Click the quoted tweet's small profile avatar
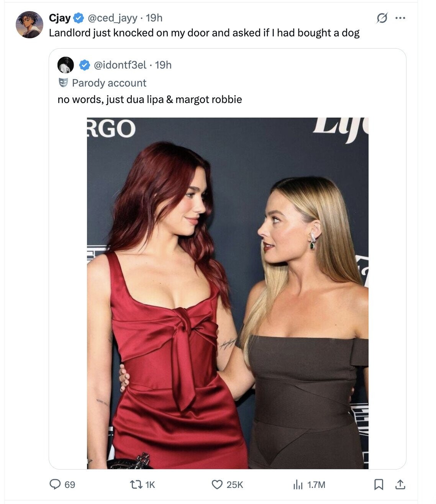This screenshot has width=436, height=504. tap(66, 65)
